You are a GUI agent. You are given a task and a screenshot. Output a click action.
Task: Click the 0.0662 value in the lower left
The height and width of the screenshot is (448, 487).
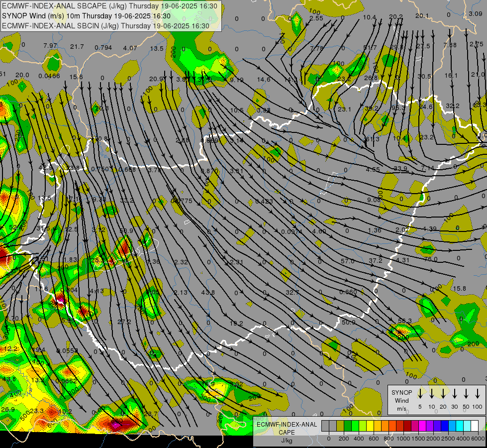click(x=66, y=381)
